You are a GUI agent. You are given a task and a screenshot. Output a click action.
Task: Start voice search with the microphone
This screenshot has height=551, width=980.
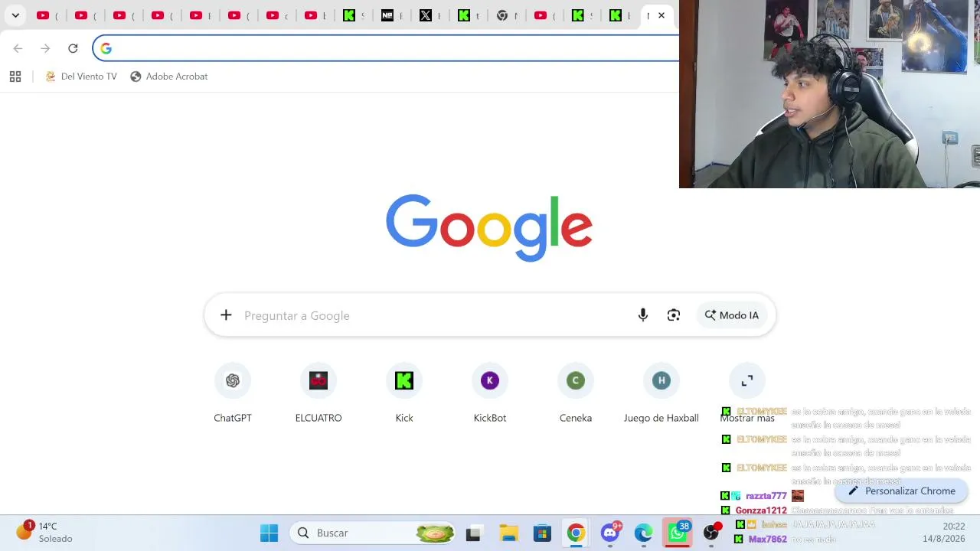(x=643, y=315)
